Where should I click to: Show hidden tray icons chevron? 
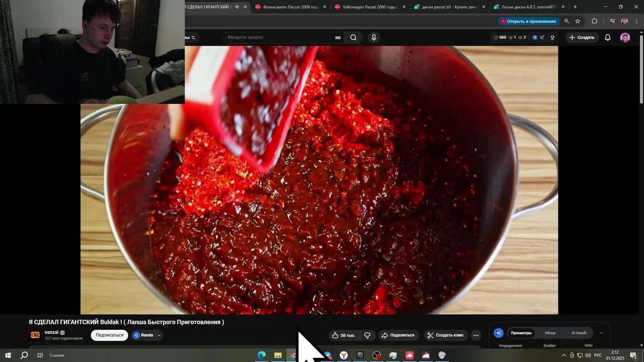[x=563, y=355]
